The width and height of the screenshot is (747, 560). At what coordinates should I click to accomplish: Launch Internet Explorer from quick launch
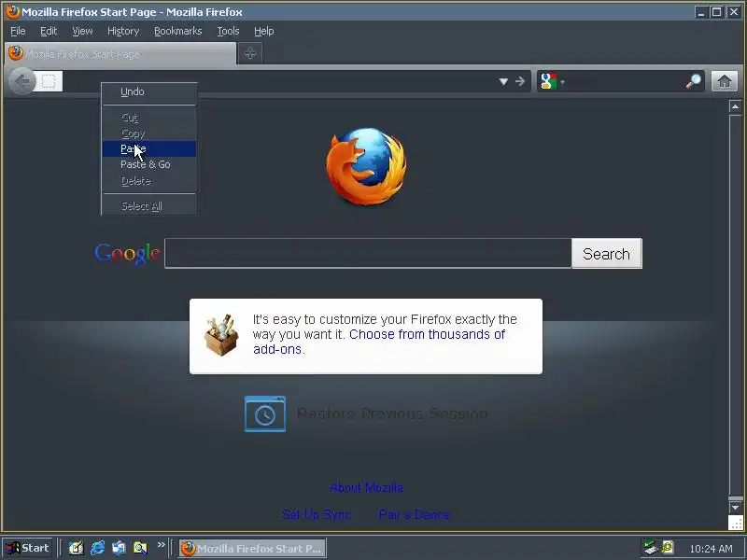tap(98, 548)
